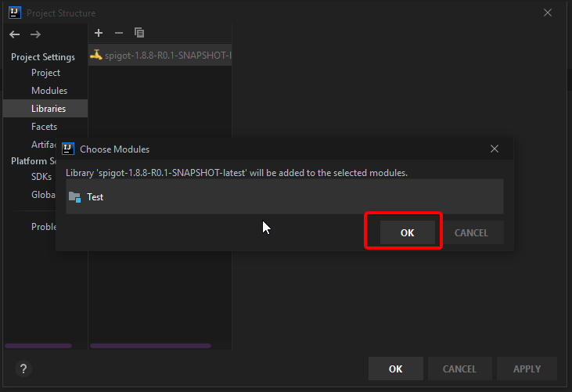
Task: Click the forward navigation arrow
Action: tap(35, 34)
